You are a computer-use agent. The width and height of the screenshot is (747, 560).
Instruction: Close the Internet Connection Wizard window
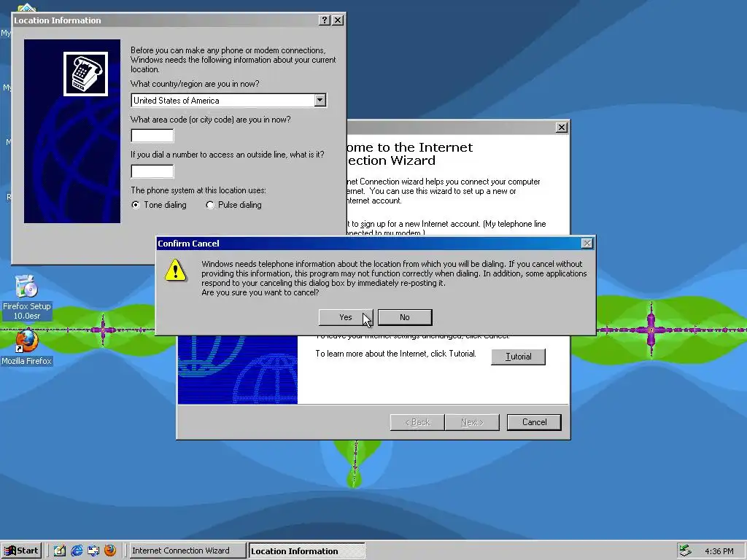click(x=562, y=128)
